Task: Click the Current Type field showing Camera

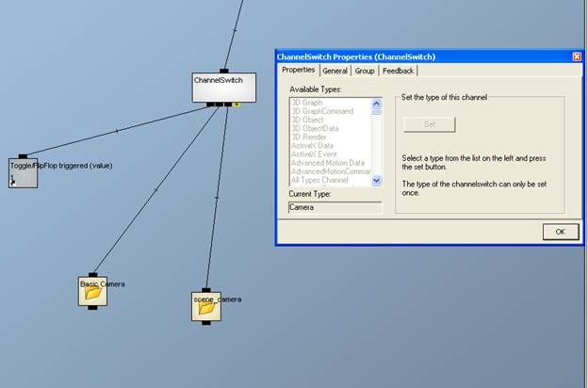Action: [334, 206]
